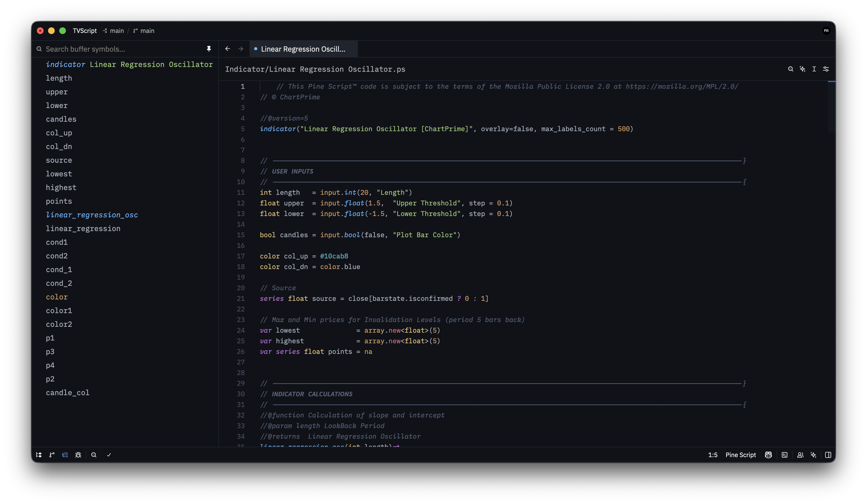The image size is (867, 504).
Task: Toggle the Outline panel icon
Action: point(65,455)
